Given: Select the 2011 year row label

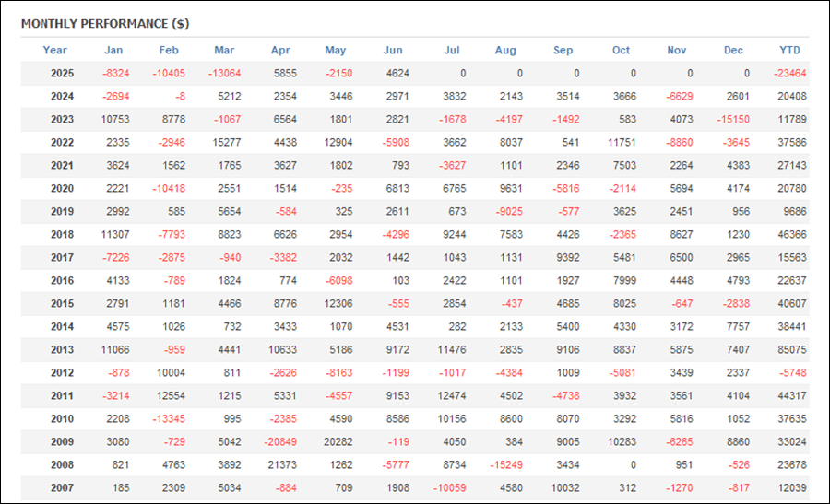Looking at the screenshot, I should (62, 395).
